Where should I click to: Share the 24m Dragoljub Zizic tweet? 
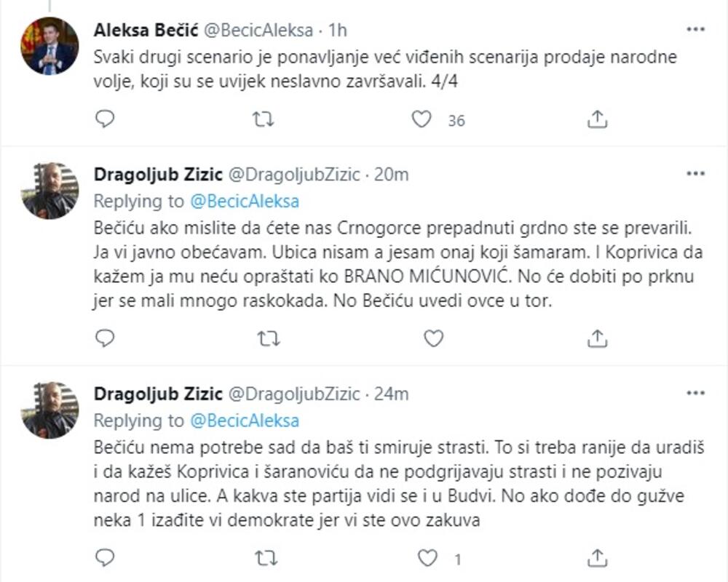597,559
